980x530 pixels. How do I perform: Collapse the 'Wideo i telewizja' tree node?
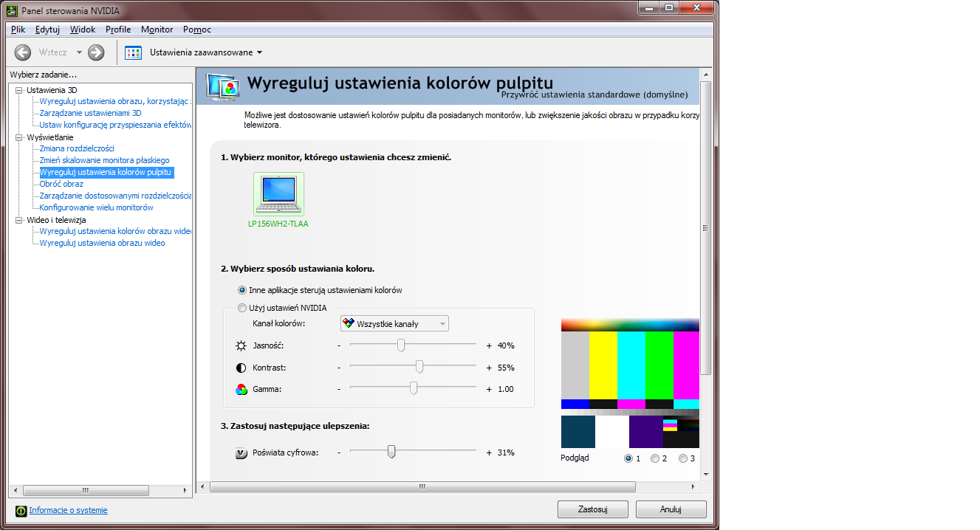19,220
